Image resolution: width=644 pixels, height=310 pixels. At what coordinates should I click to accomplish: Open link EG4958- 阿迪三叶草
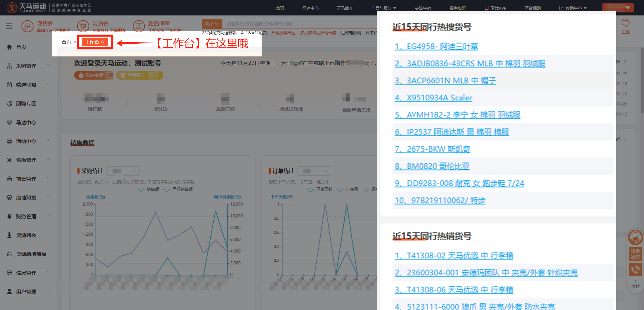coord(436,46)
